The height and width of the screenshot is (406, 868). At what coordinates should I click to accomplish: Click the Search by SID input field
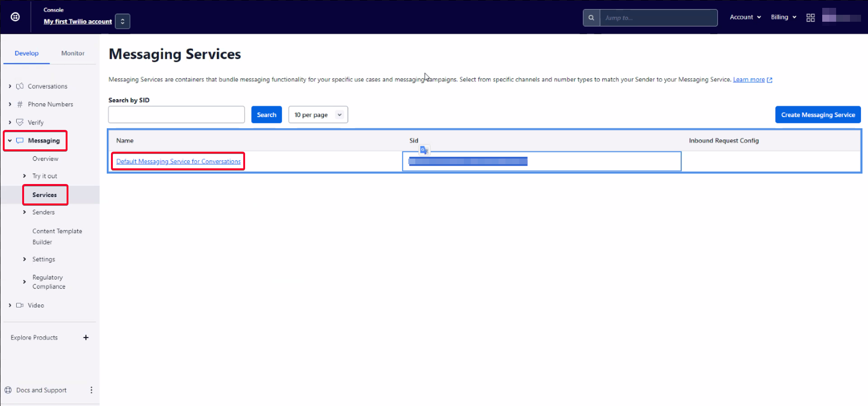click(176, 115)
